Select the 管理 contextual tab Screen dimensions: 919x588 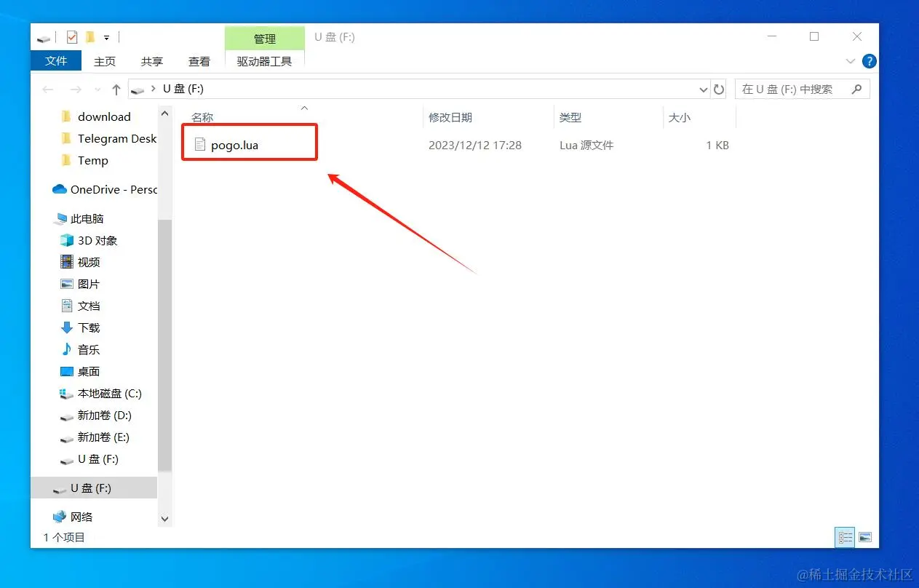265,39
